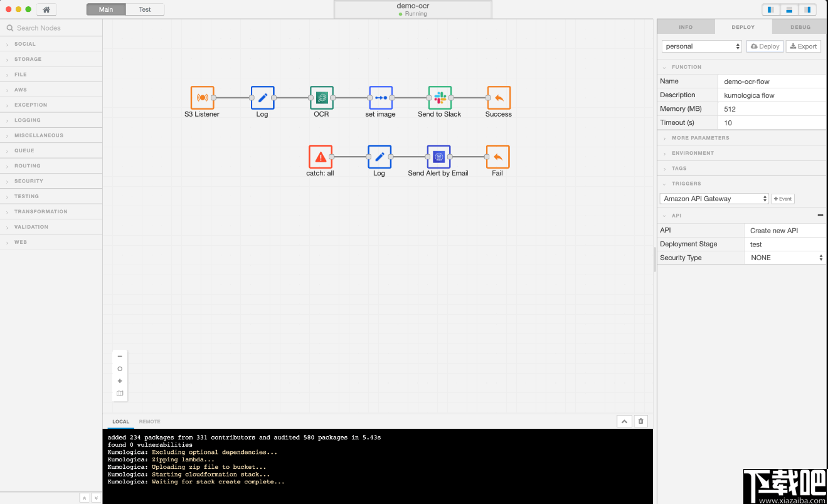Select the catch: all node icon

click(321, 157)
